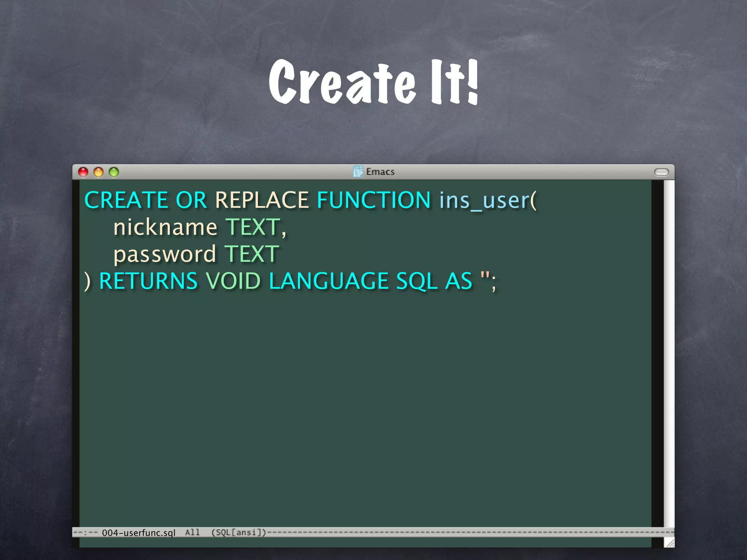The height and width of the screenshot is (560, 747).
Task: Click the 'Create It!' slide heading
Action: [373, 82]
